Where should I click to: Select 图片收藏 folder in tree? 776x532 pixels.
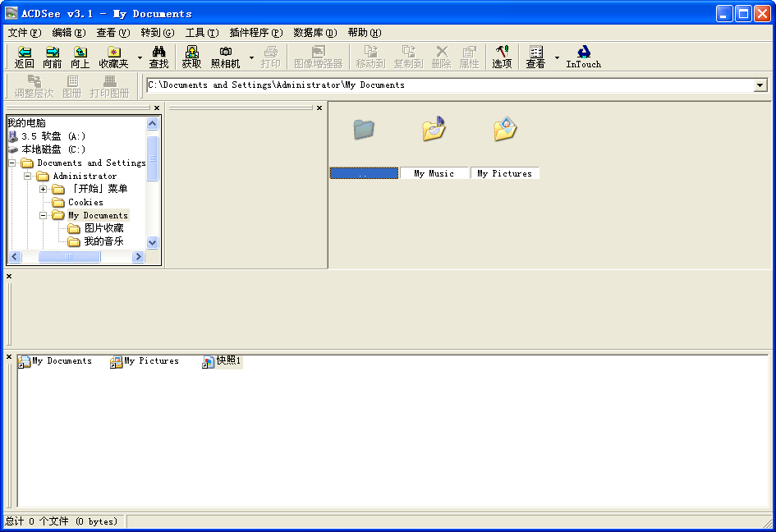click(104, 228)
